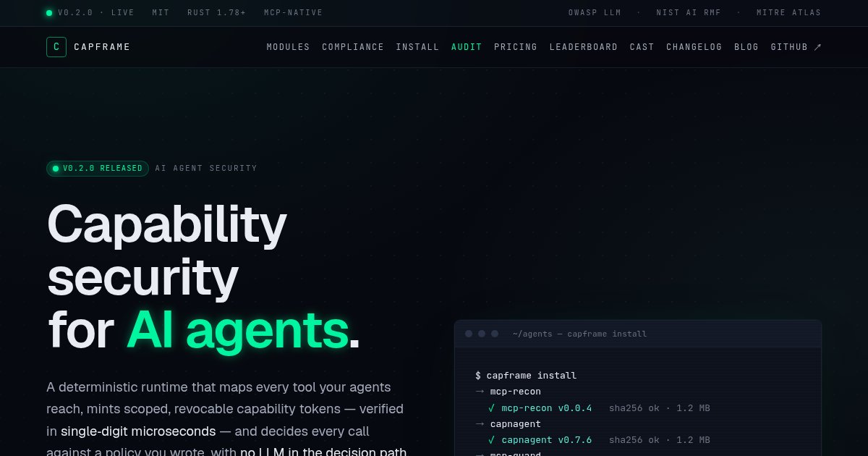Visit the Blog link
This screenshot has height=456, width=868.
coord(746,47)
